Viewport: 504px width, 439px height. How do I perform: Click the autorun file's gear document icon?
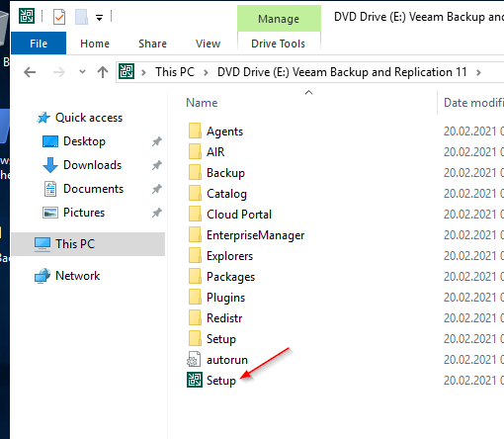click(x=194, y=359)
